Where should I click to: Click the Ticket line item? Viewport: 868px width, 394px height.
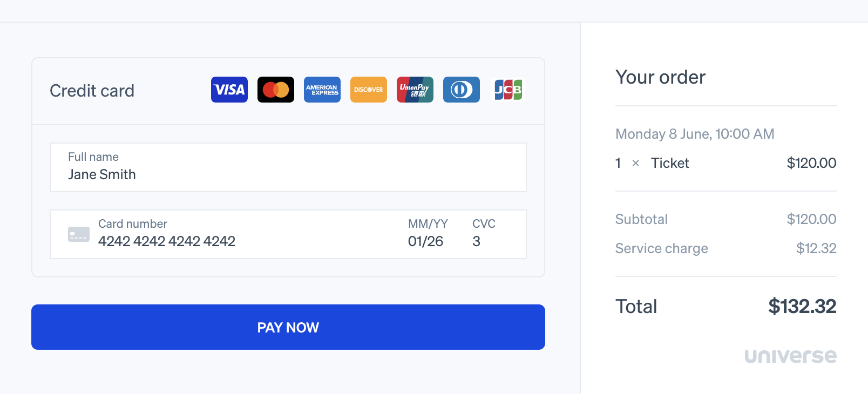point(670,163)
